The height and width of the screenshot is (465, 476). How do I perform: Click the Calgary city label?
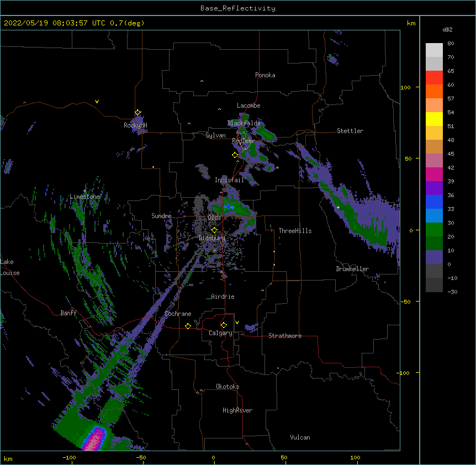[220, 333]
